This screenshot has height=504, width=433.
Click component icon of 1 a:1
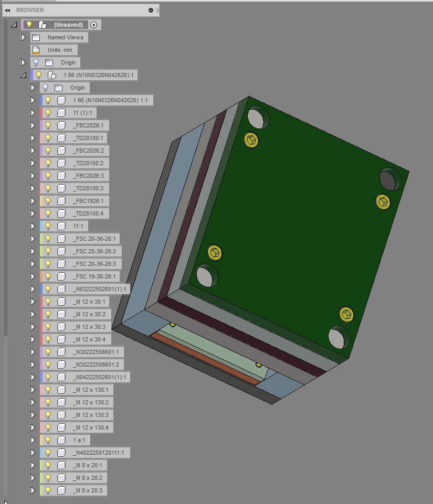pyautogui.click(x=61, y=440)
